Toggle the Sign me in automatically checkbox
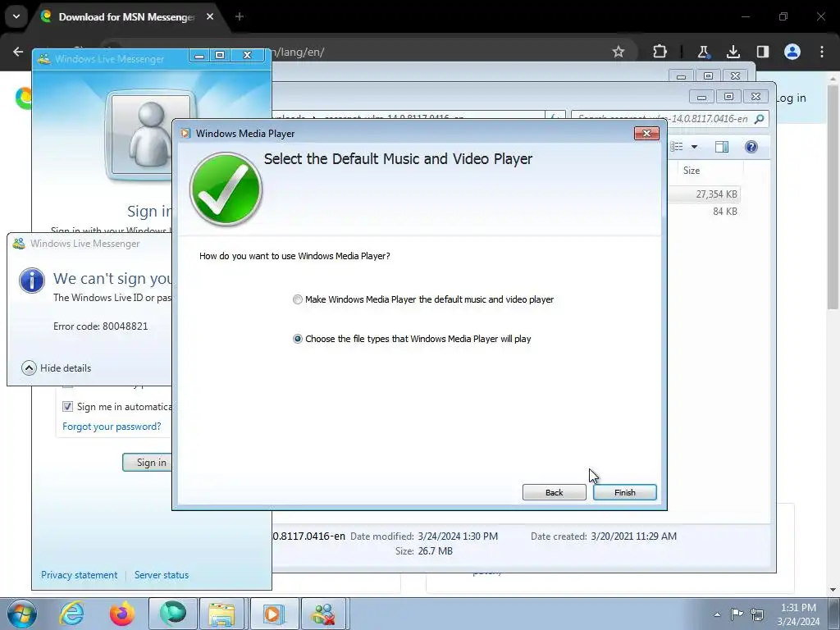840x630 pixels. point(67,407)
